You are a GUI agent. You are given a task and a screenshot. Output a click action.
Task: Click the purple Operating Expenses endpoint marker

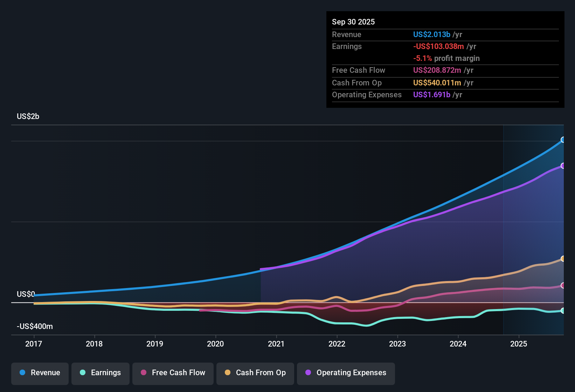(563, 166)
